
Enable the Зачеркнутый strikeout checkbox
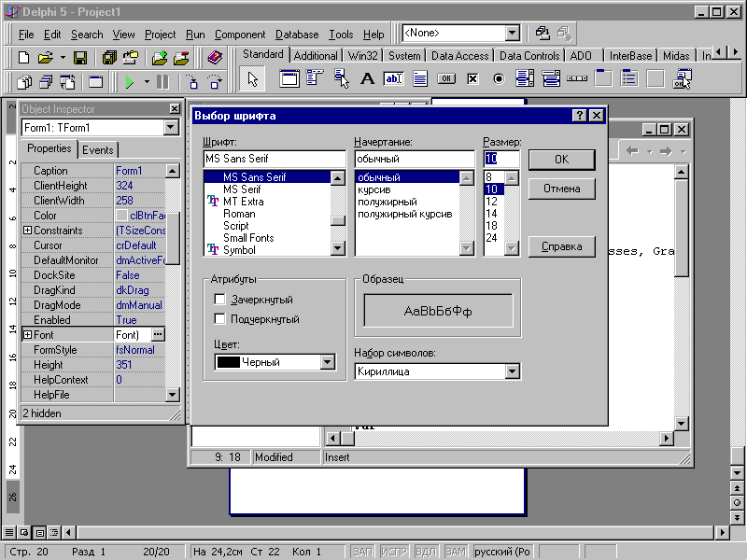click(x=219, y=299)
